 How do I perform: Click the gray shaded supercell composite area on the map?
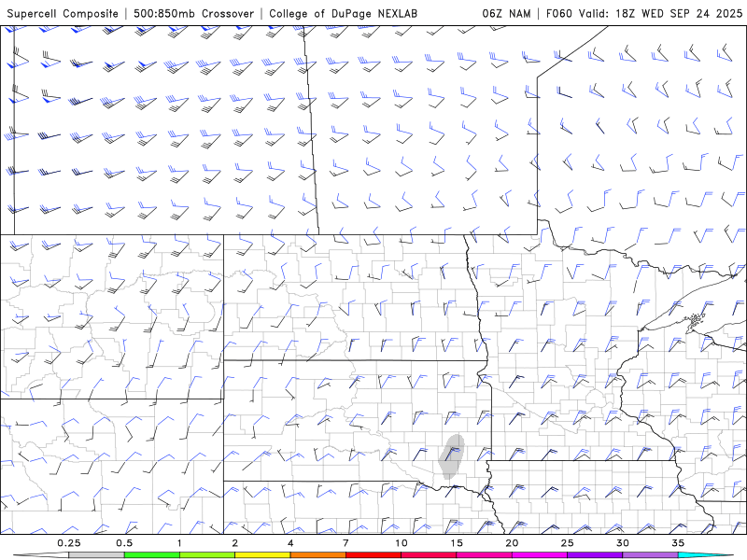coord(451,456)
